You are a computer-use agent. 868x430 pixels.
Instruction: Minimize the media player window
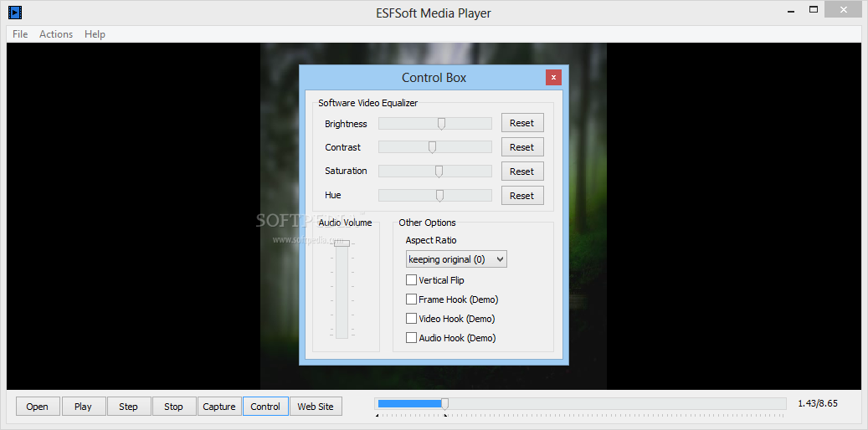pos(789,9)
